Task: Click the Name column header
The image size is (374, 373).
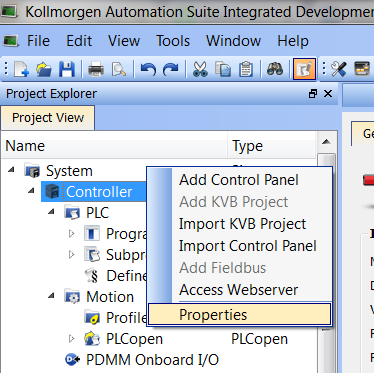Action: coord(115,146)
